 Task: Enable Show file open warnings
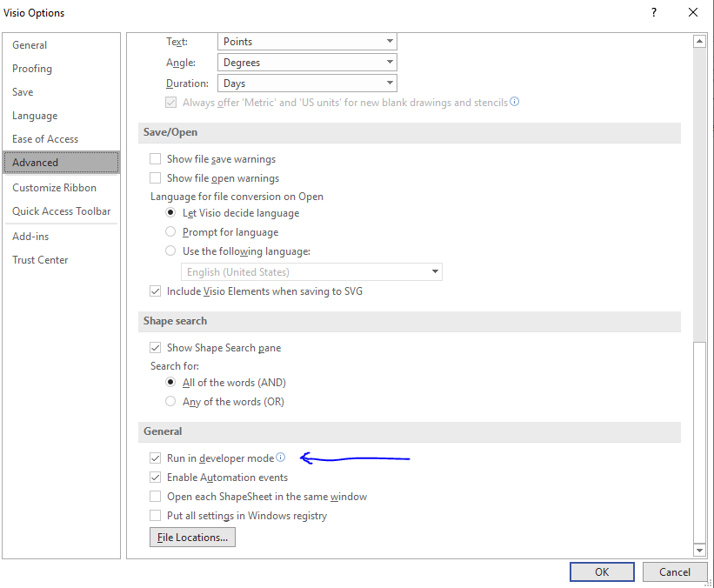pyautogui.click(x=156, y=177)
